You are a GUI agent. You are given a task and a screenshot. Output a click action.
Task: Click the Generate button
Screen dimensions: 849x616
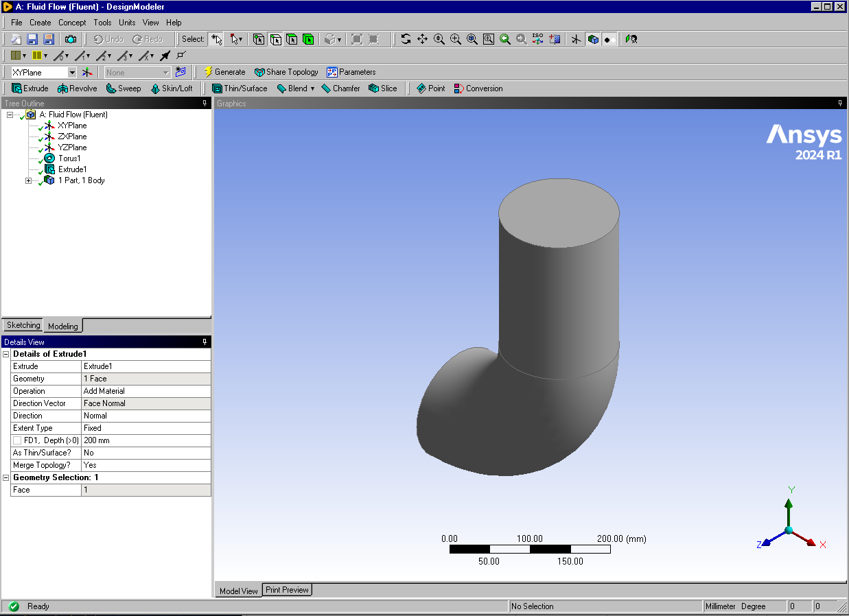click(224, 72)
